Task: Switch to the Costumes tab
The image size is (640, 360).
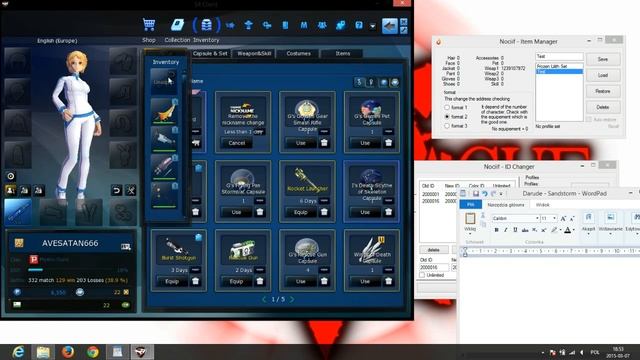Action: tap(298, 53)
